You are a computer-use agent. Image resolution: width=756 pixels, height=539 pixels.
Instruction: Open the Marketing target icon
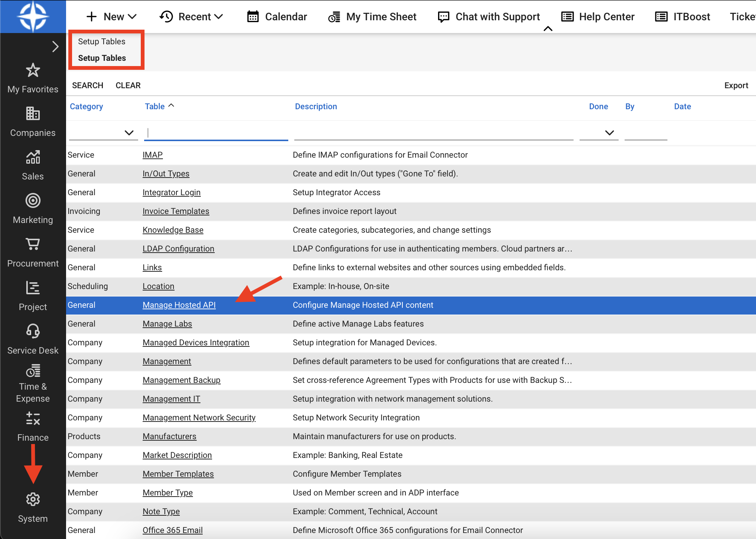click(33, 201)
